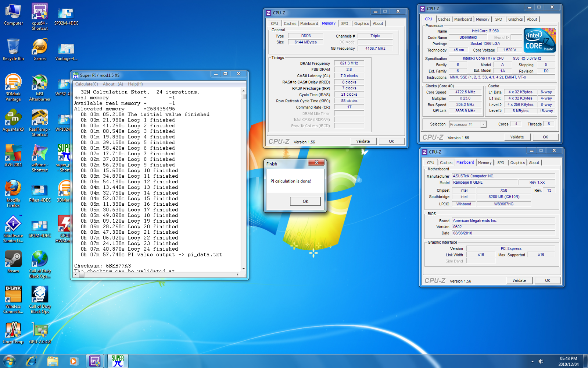Close the Finish dialog
Screen dimensions: 588x368
[x=316, y=162]
